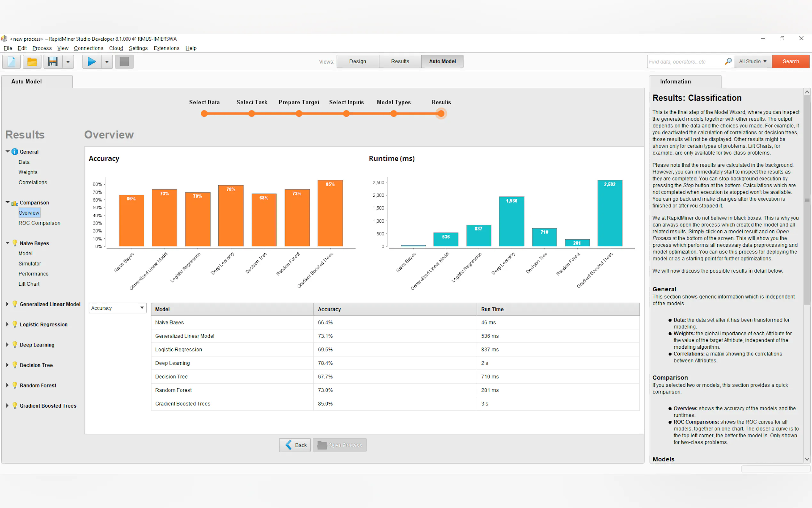Expand the Deep Learning section
Viewport: 812px width, 508px height.
point(7,345)
